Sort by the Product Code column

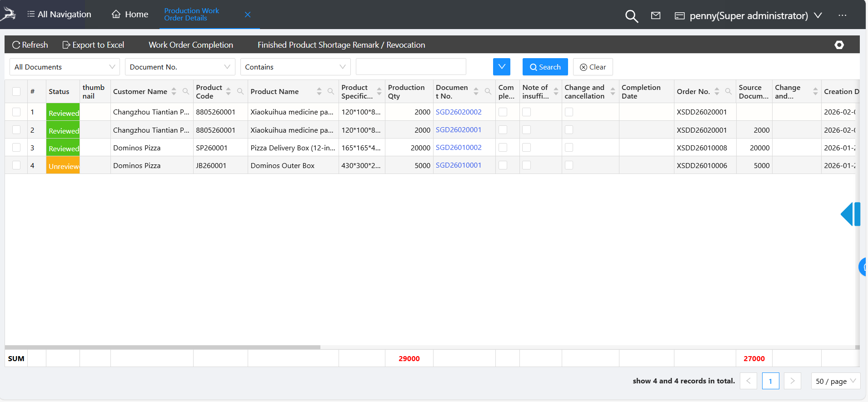tap(228, 91)
